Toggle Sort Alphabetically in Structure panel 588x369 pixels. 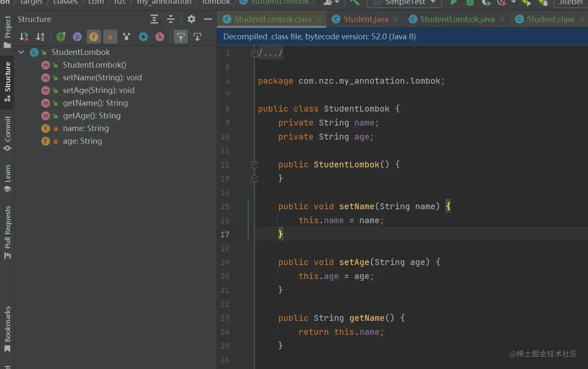[x=40, y=37]
